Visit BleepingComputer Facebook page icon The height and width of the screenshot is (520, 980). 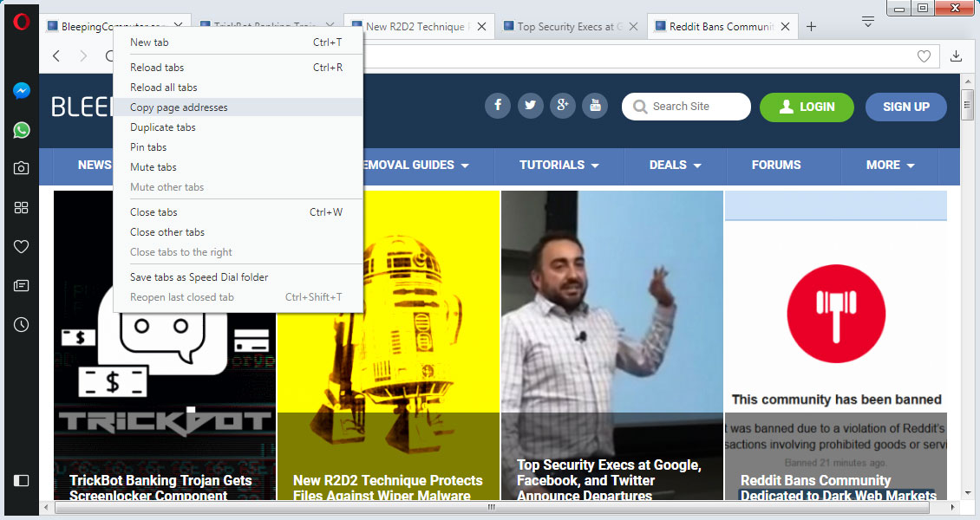pyautogui.click(x=498, y=106)
